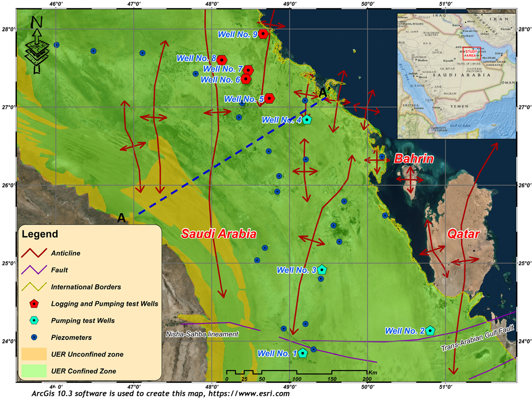Click the 'Nisha-Sahba lineament' label
Screen dimensions: 532x398
202,333
